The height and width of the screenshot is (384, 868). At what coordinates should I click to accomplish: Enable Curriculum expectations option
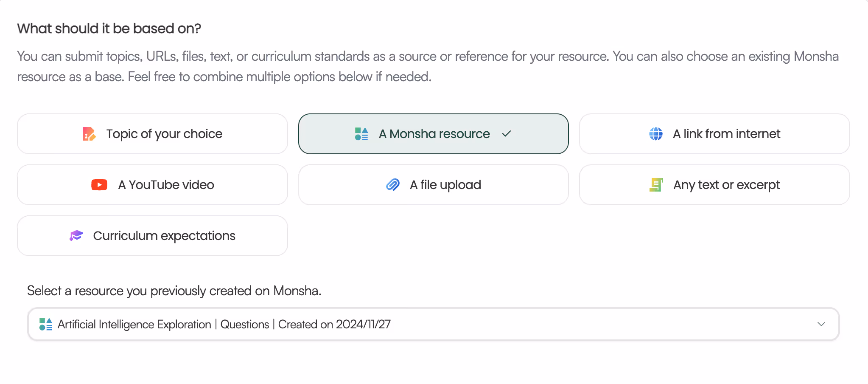coord(152,236)
